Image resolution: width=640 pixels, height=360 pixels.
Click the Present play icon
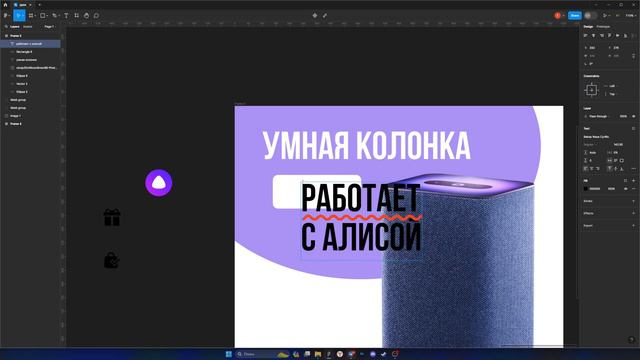click(x=605, y=16)
